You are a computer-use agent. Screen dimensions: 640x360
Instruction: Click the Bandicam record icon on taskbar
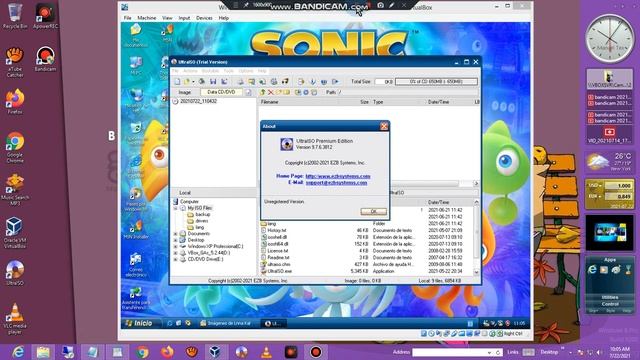pos(316,352)
